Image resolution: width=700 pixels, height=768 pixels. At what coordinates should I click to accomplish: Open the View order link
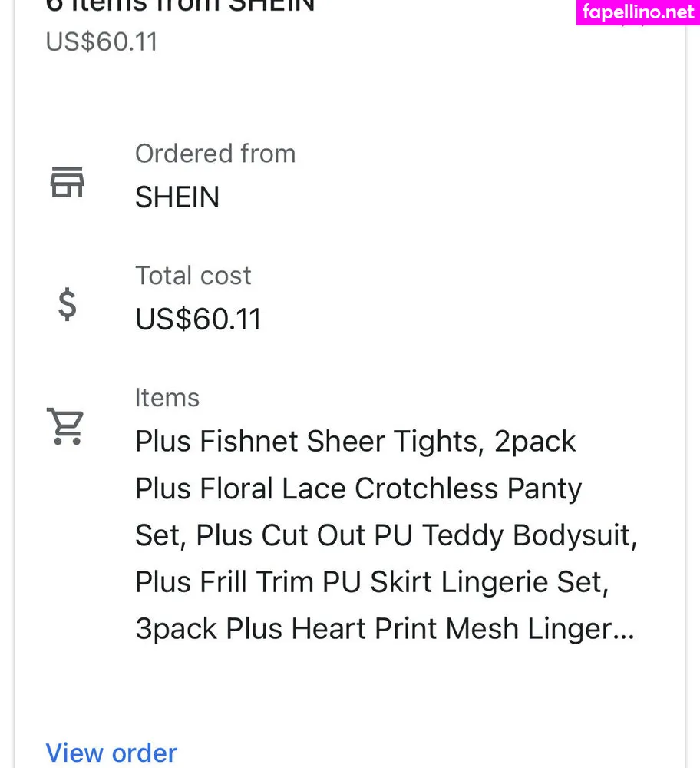click(x=111, y=753)
